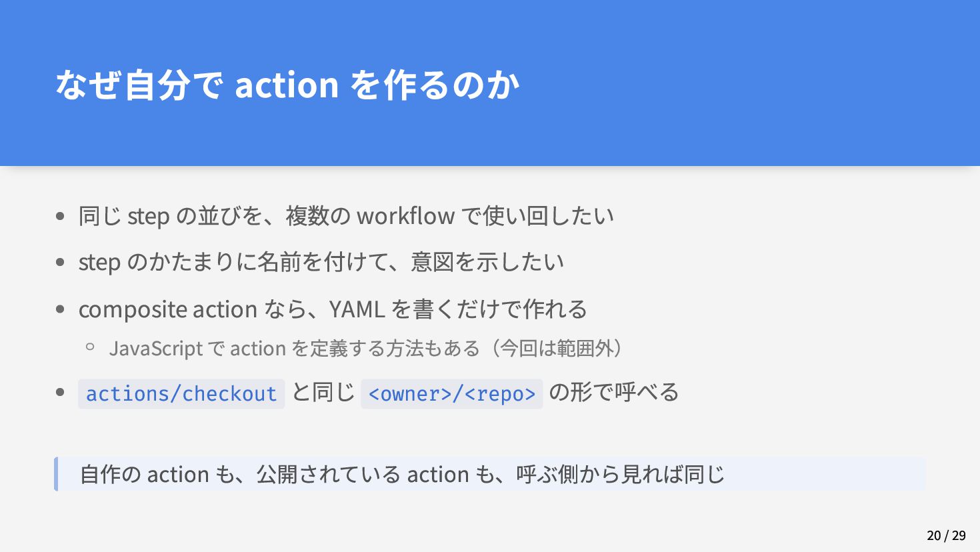Screen dimensions: 980x552
Task: Click the bullet dot before 同じ step
Action: pyautogui.click(x=61, y=216)
